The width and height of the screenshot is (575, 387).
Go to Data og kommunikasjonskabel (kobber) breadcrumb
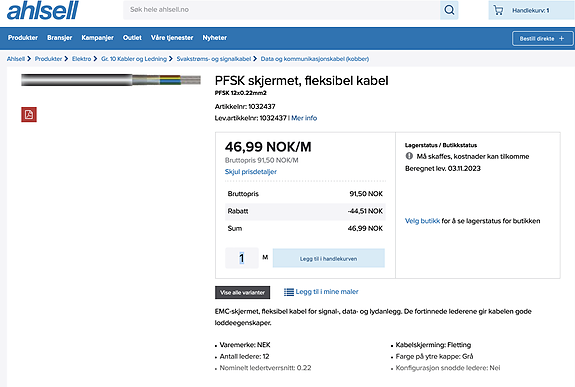315,59
